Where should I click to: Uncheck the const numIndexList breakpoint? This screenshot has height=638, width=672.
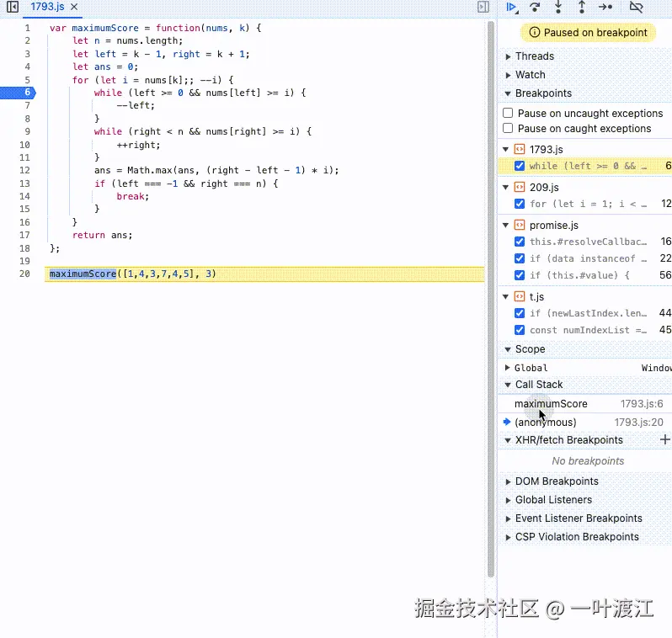tap(520, 330)
